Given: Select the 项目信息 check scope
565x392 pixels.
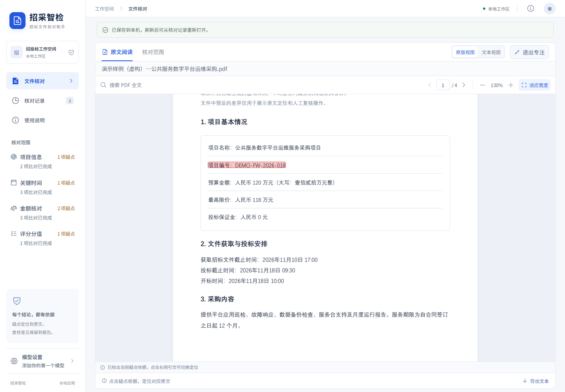Looking at the screenshot, I should (x=42, y=162).
